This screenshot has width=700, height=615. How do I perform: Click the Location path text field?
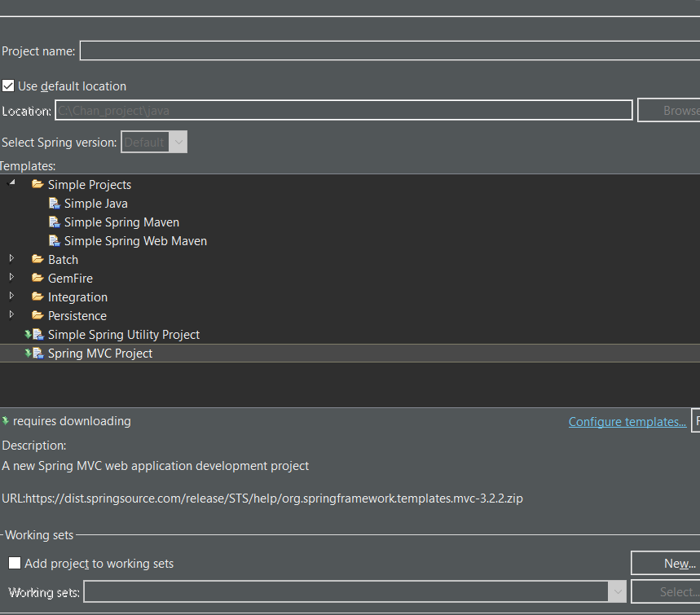[344, 110]
